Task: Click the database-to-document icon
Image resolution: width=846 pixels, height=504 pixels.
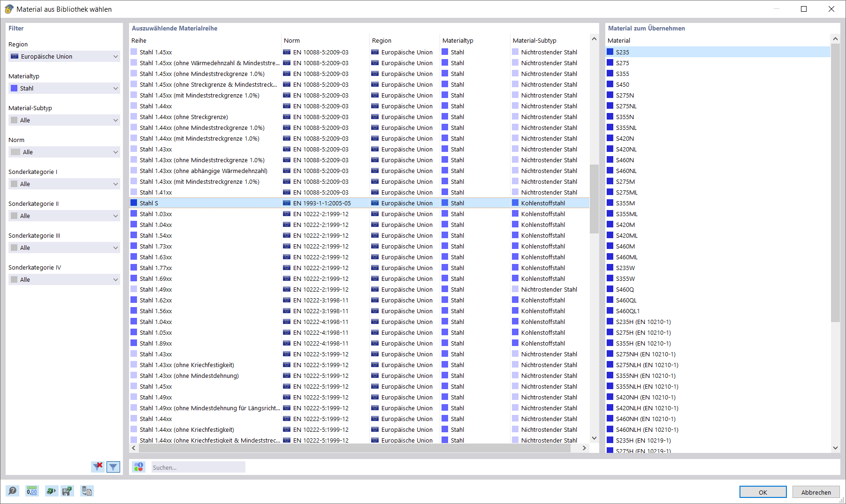Action: point(87,491)
